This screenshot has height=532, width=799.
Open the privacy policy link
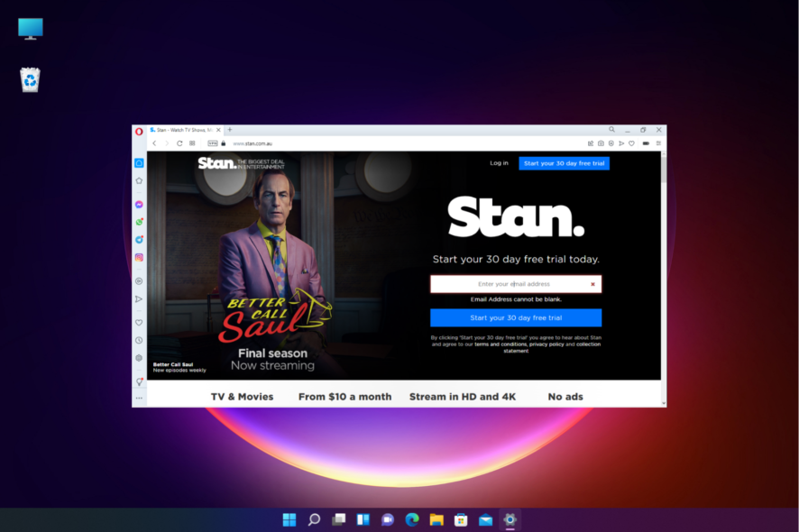coord(546,344)
